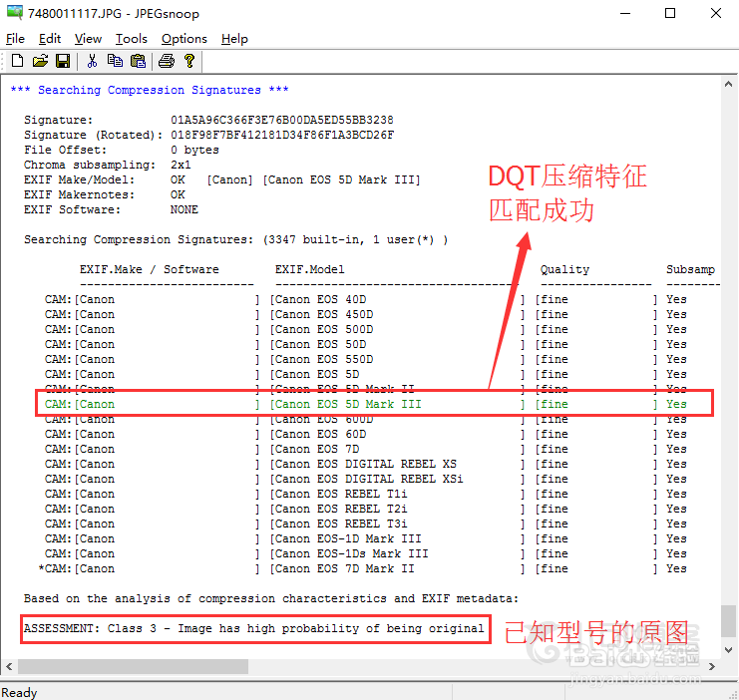The image size is (739, 700).
Task: Click rotated signature 018F98F7BF412181D34F86F1A3BCD26F
Action: coord(282,135)
